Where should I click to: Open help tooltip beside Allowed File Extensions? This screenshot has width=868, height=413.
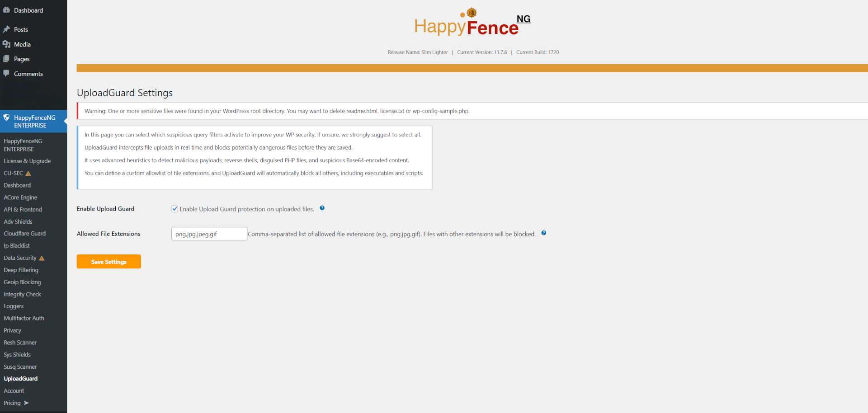[x=544, y=233]
